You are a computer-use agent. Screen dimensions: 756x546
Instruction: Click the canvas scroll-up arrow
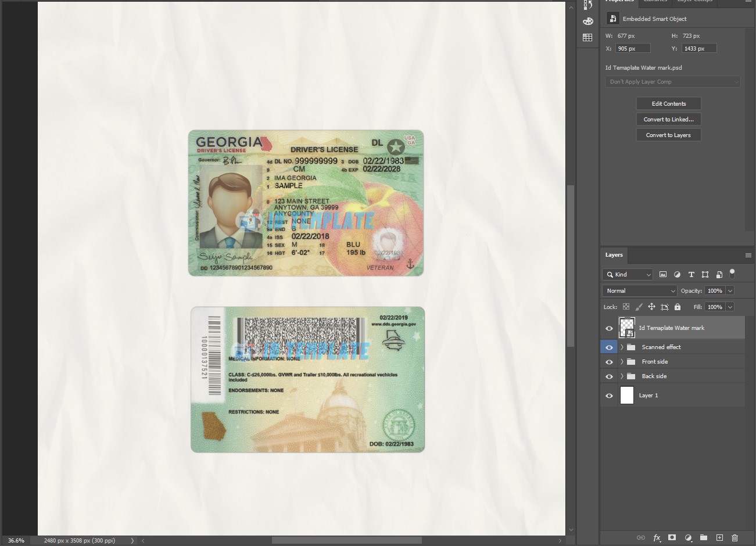[571, 7]
